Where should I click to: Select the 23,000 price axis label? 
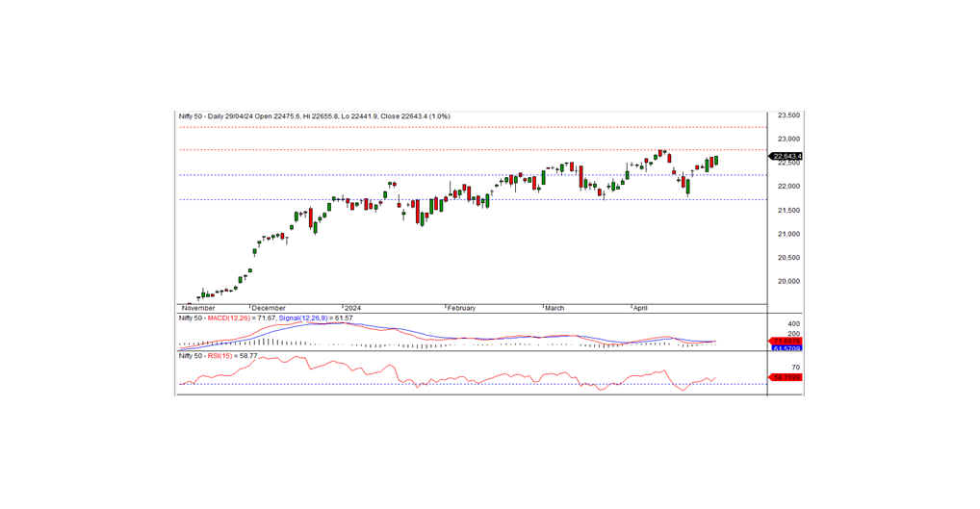pyautogui.click(x=788, y=139)
